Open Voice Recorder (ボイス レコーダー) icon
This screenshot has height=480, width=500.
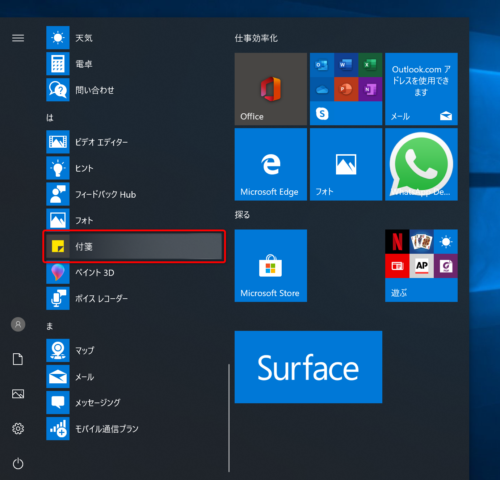click(x=58, y=298)
